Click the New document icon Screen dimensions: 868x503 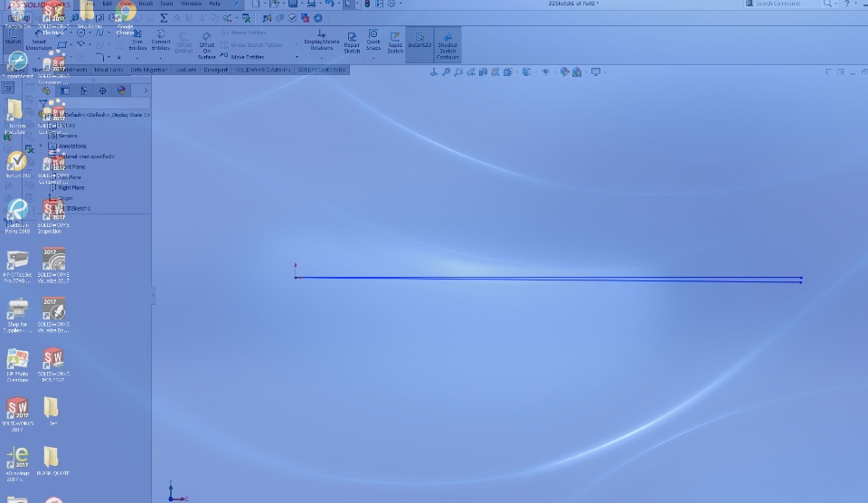coord(256,4)
